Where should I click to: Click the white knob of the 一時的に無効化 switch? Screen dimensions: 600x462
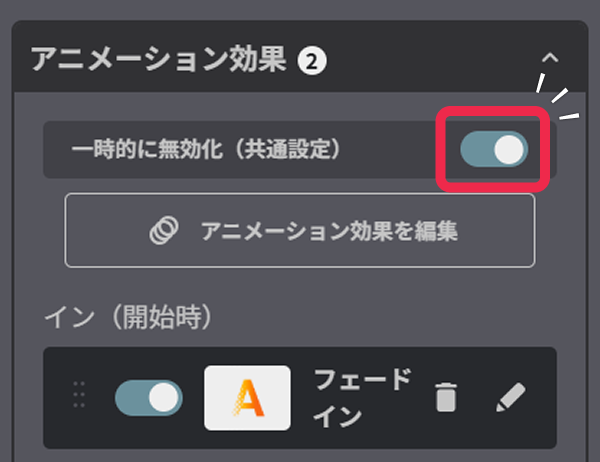[x=509, y=150]
